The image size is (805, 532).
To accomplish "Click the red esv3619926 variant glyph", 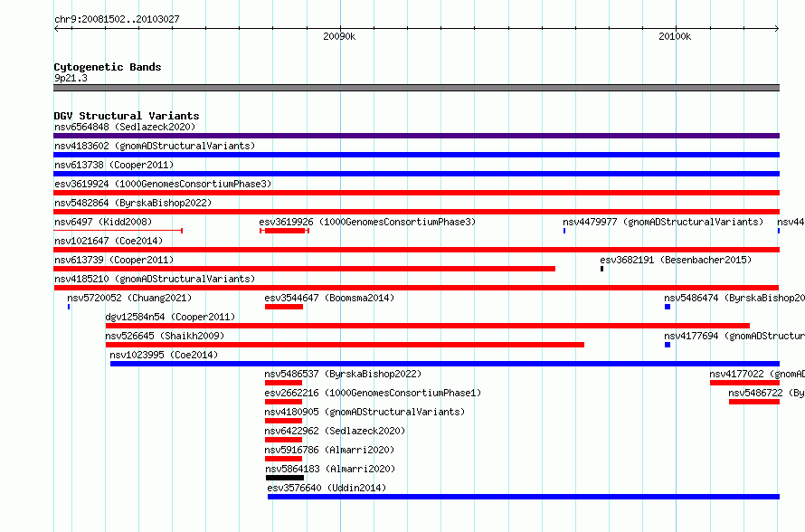I will [x=284, y=231].
